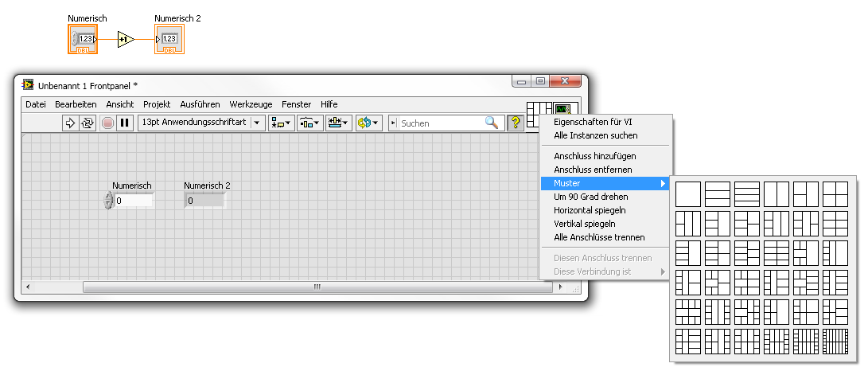Open the Align Objects dropdown
Viewport: 868px width, 371px height.
click(281, 123)
